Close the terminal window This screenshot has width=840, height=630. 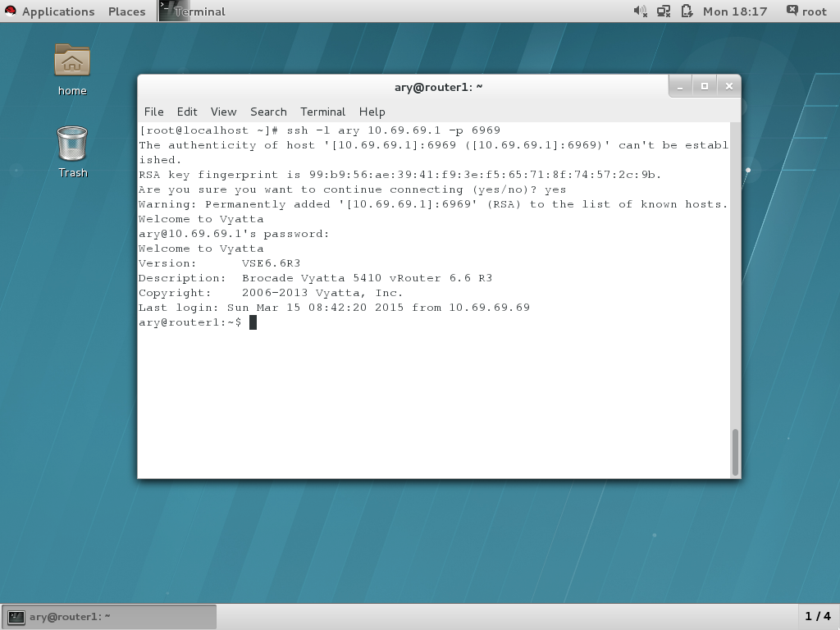tap(728, 86)
